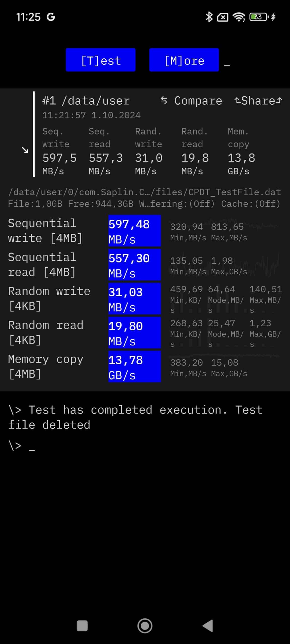The width and height of the screenshot is (290, 644).
Task: Tap the test file path line
Action: pyautogui.click(x=144, y=192)
